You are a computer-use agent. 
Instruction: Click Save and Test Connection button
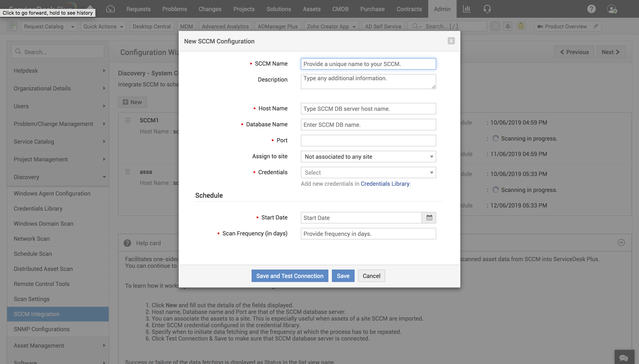click(x=290, y=276)
